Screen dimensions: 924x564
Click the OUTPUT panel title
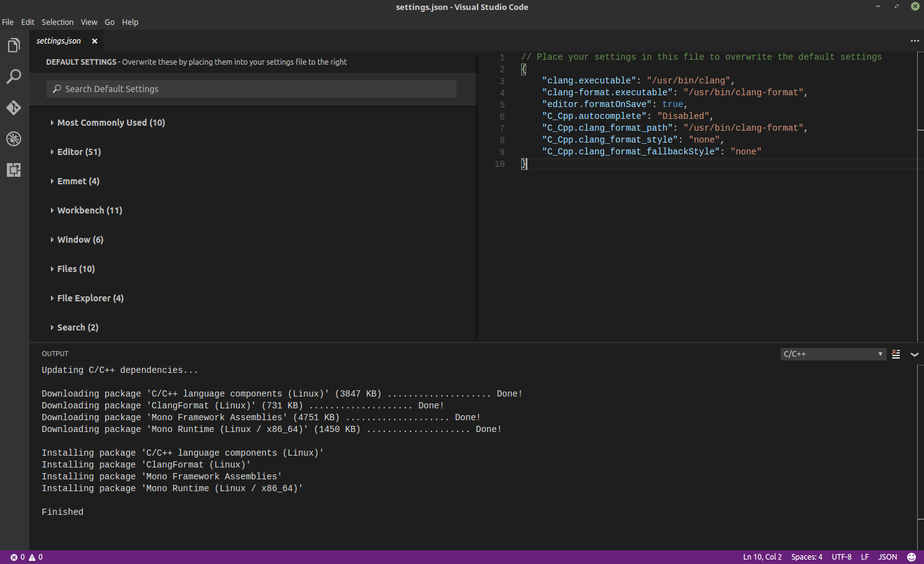click(x=55, y=354)
